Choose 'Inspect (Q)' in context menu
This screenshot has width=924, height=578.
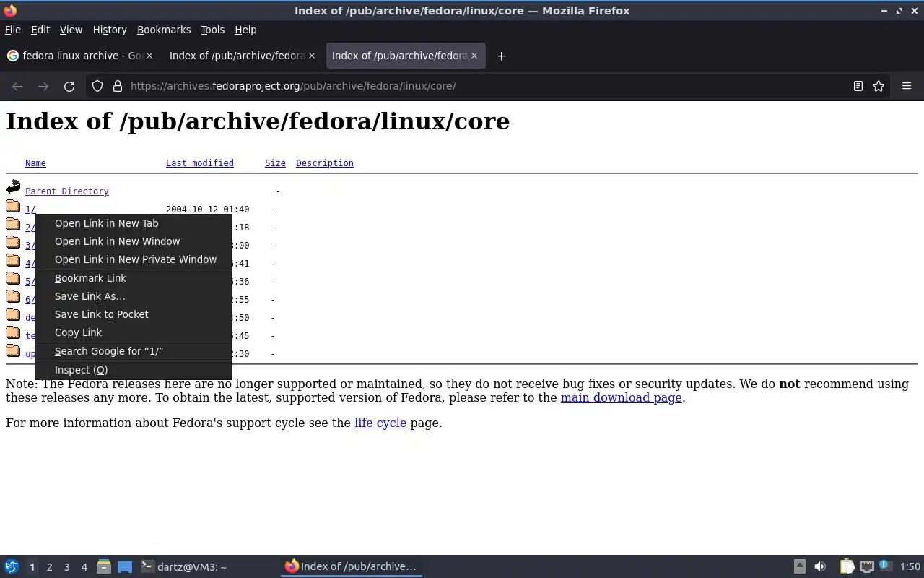(x=133, y=370)
